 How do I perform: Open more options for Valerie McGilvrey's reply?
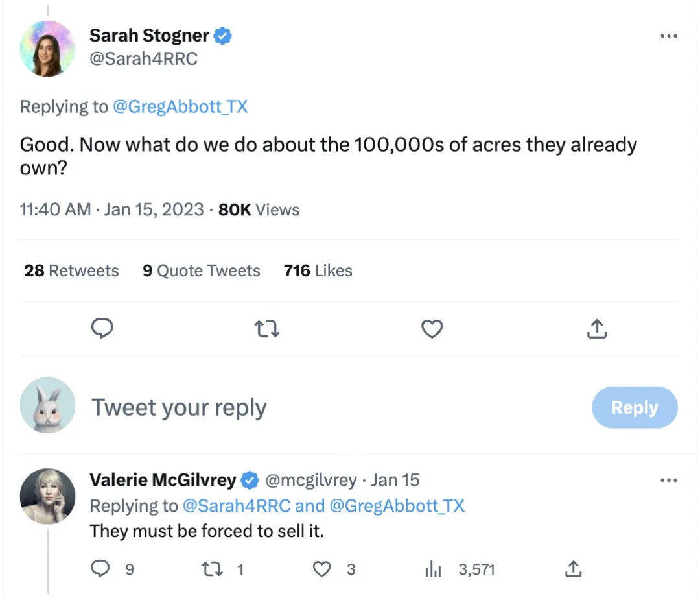click(x=668, y=481)
